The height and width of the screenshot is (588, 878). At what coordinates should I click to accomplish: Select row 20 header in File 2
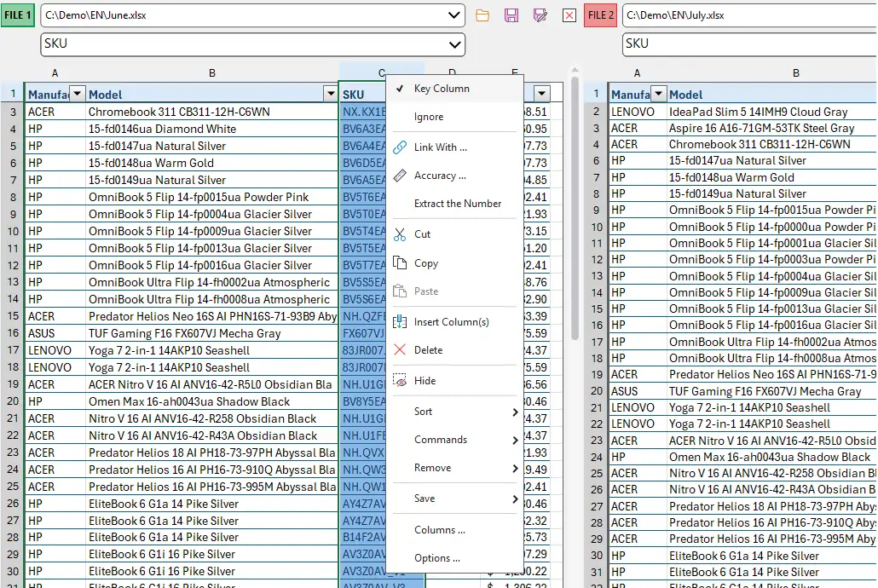(x=597, y=391)
